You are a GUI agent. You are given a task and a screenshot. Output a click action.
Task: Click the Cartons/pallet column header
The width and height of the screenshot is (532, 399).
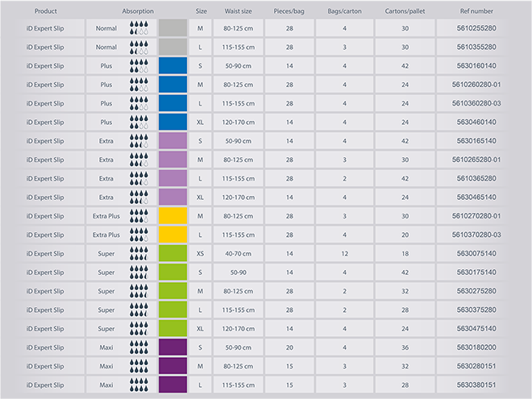point(405,11)
